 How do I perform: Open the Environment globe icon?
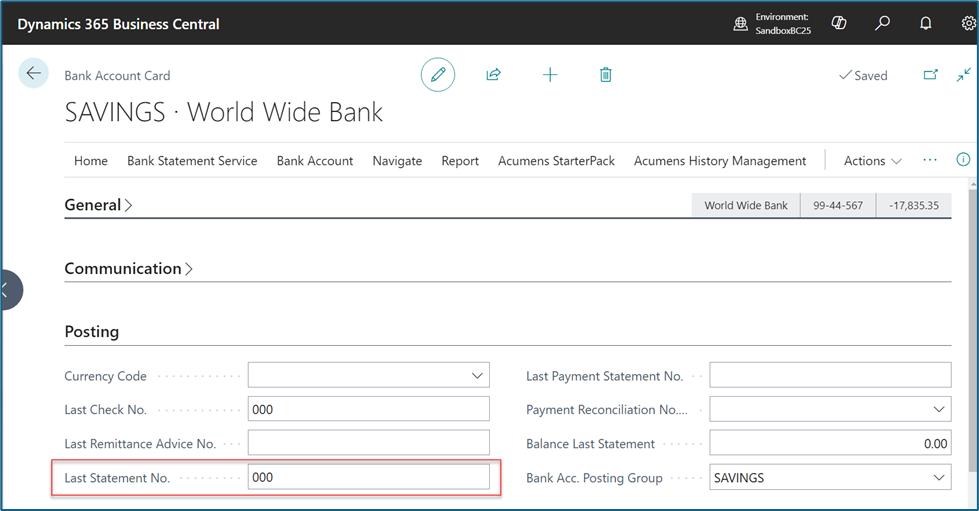pyautogui.click(x=740, y=24)
